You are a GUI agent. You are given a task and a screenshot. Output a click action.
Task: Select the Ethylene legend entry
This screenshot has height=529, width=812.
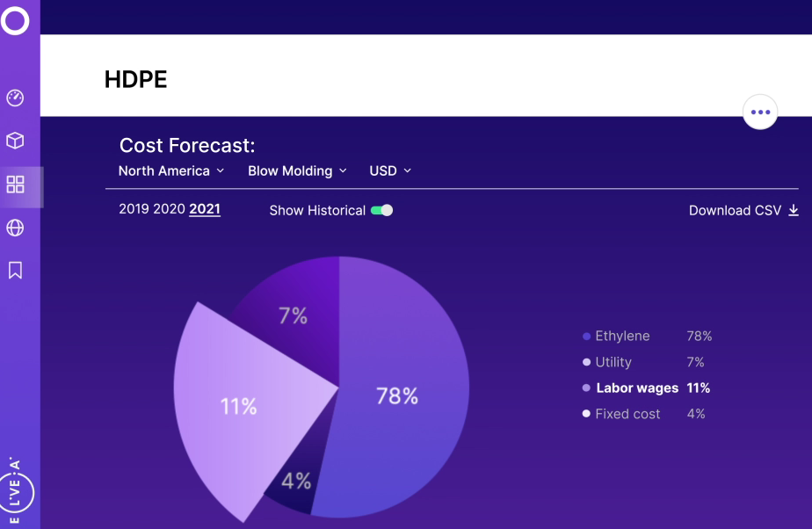coord(622,337)
